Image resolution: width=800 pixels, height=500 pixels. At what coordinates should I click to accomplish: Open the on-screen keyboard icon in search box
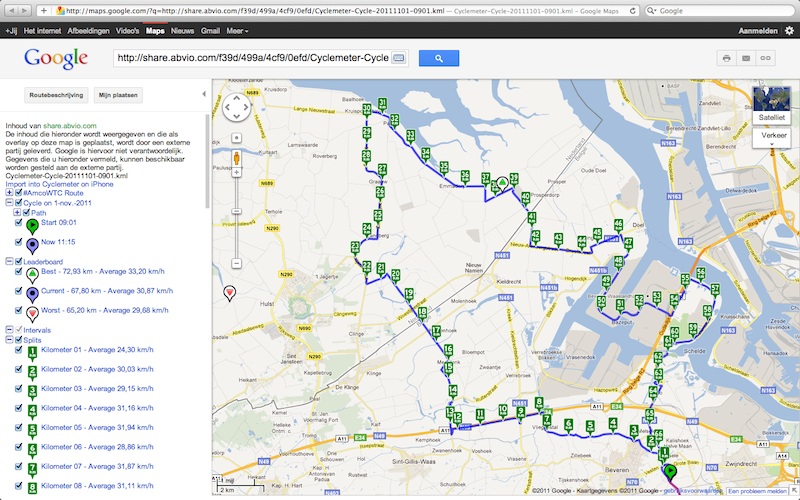pyautogui.click(x=398, y=58)
